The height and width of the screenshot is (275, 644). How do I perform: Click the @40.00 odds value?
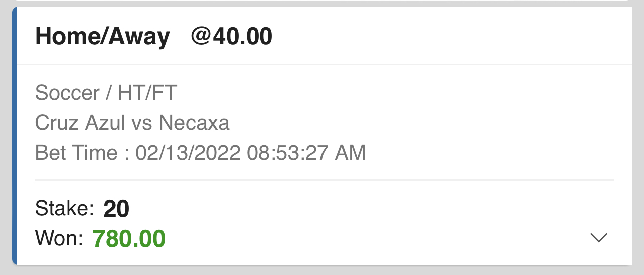tap(232, 36)
